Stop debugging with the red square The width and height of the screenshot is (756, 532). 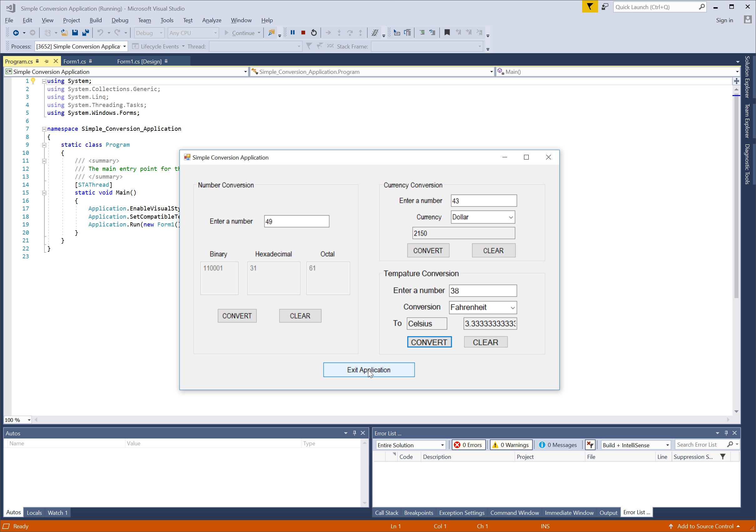click(303, 32)
